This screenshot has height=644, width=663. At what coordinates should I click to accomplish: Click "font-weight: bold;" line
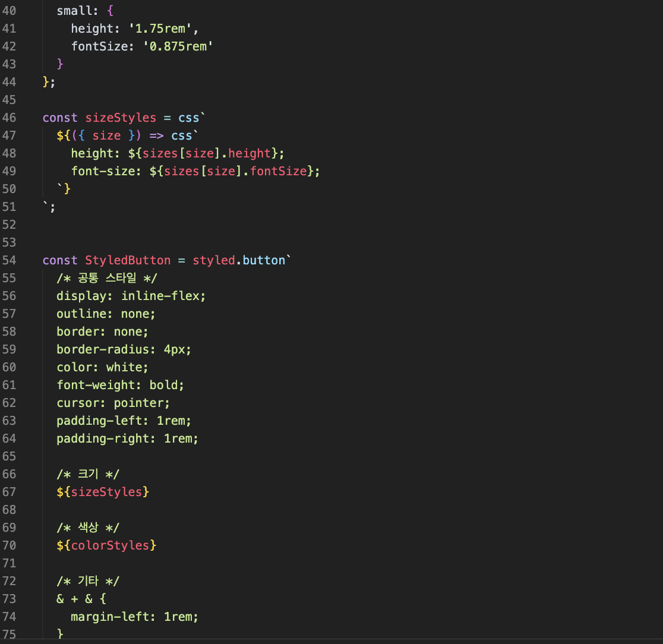(x=121, y=385)
